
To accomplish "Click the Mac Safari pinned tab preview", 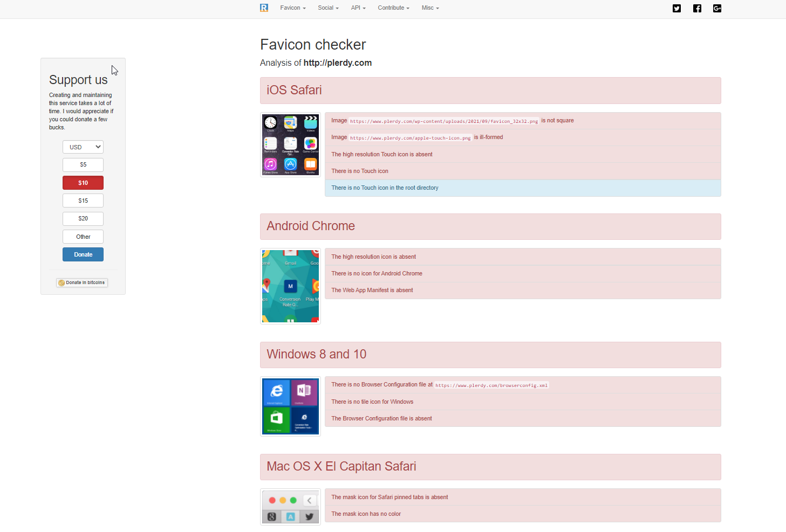I will pos(290,507).
